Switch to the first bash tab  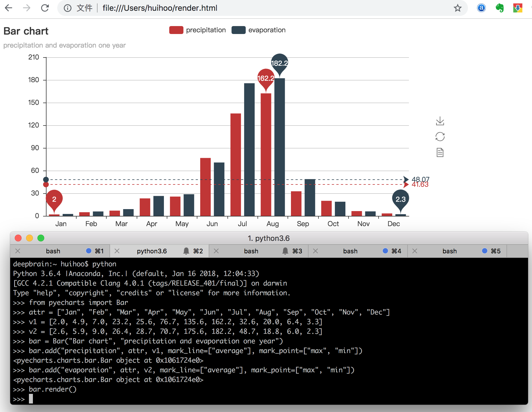click(x=53, y=251)
